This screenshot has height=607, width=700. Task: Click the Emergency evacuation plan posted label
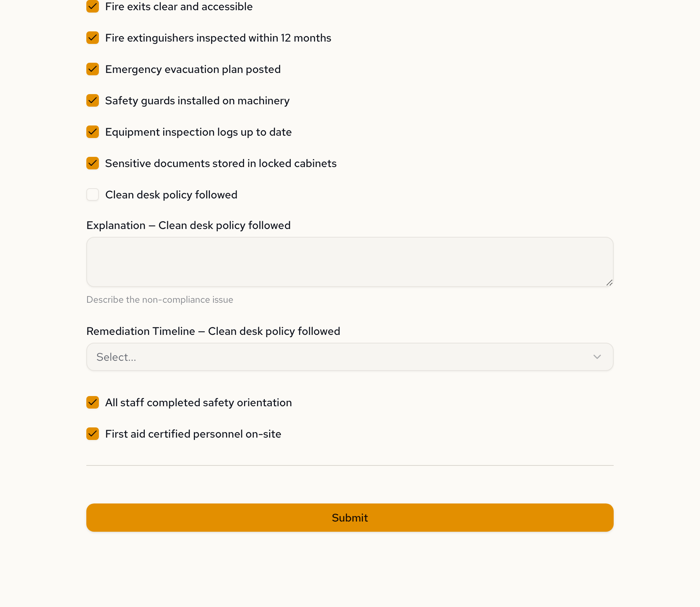coord(193,69)
